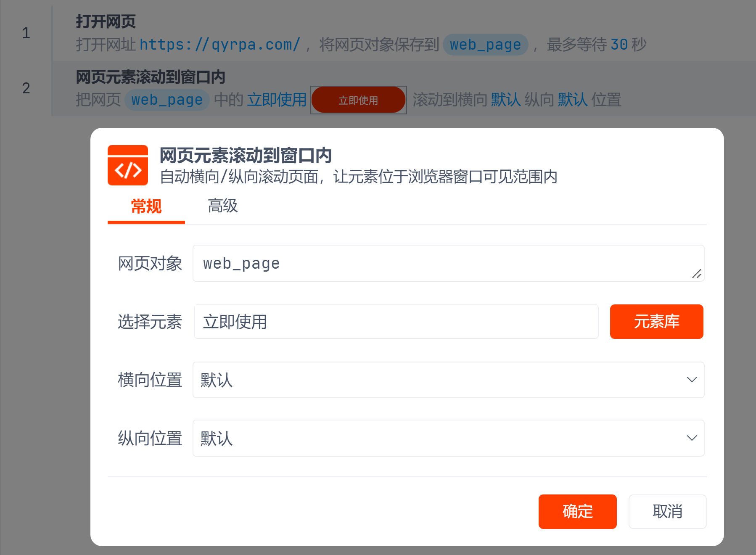This screenshot has height=555, width=756.
Task: Click the blue 立即使用 text in step 2
Action: (x=277, y=100)
